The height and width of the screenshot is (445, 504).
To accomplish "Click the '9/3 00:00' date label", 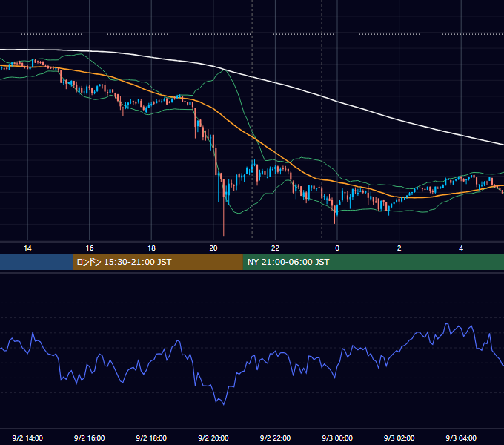I will click(x=337, y=438).
